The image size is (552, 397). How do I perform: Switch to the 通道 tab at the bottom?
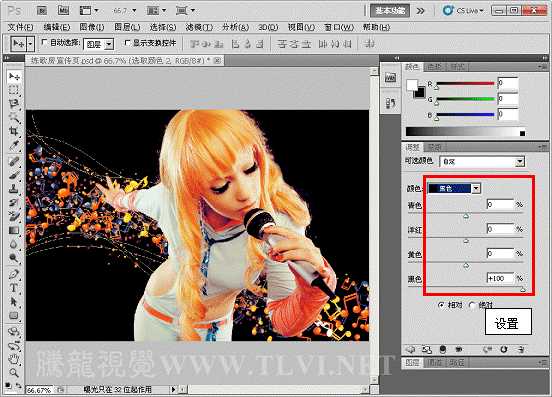(x=434, y=362)
